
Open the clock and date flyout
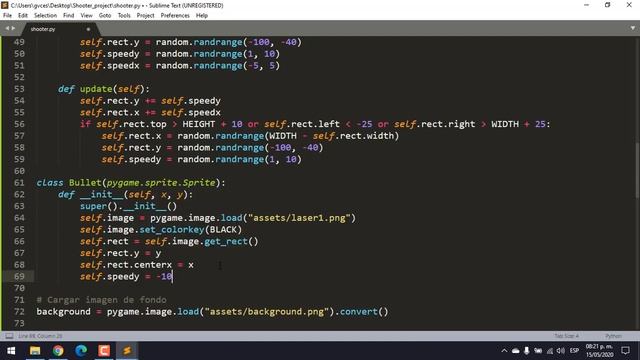600,351
